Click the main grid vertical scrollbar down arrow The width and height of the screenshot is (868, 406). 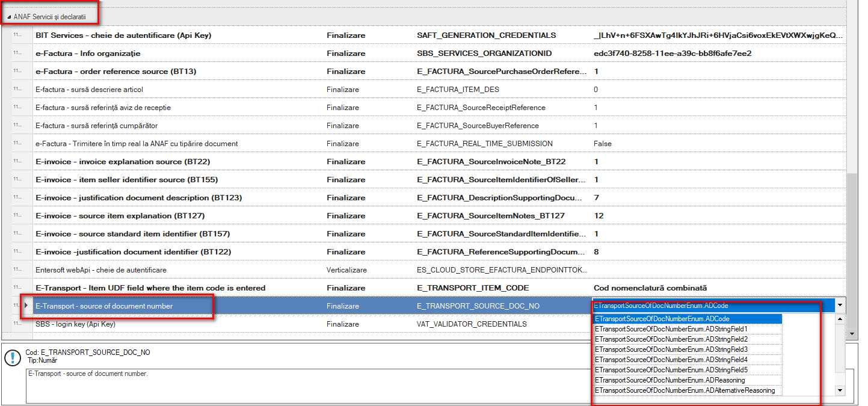point(851,333)
